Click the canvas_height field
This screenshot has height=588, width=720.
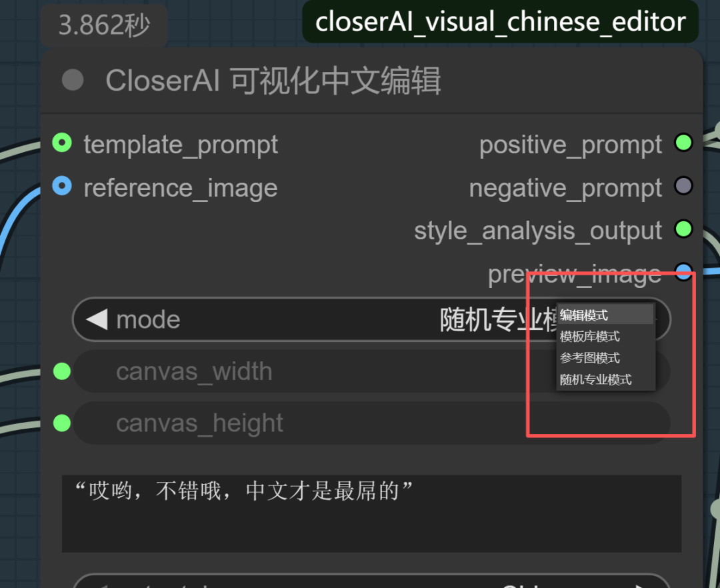point(371,423)
